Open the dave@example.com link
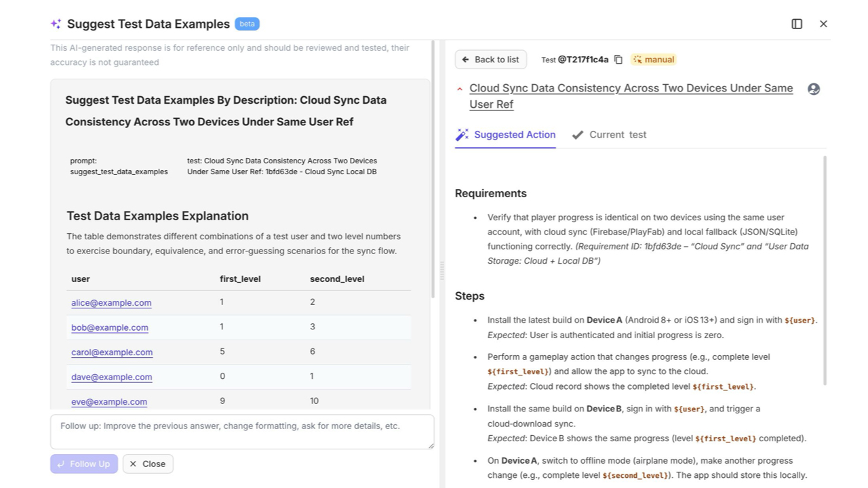Viewport: 868px width, 488px height. coord(111,377)
